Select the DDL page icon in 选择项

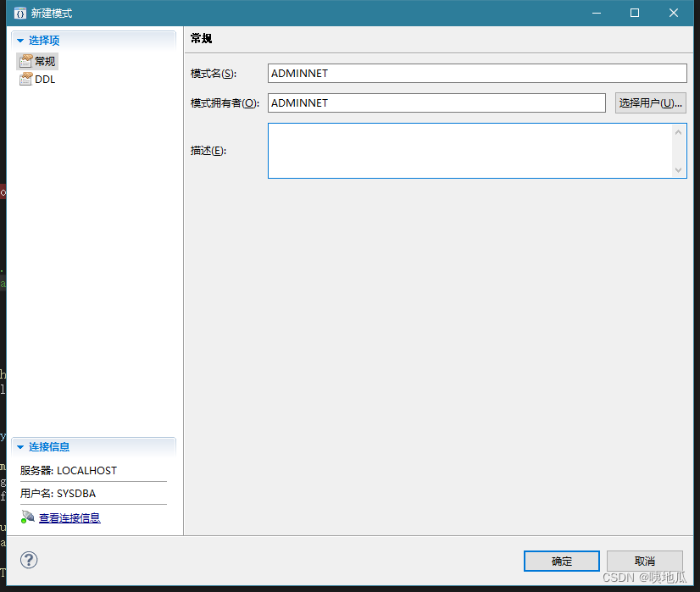tap(23, 79)
